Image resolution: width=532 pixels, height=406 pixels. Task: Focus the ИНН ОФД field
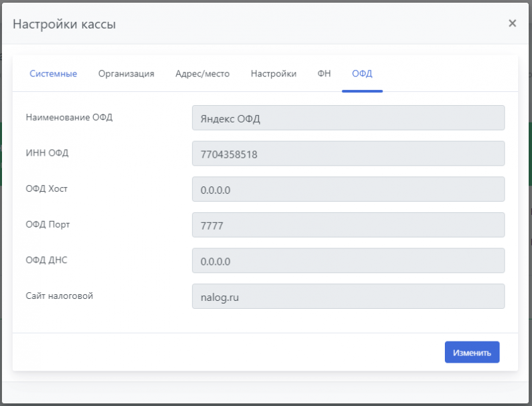click(348, 154)
